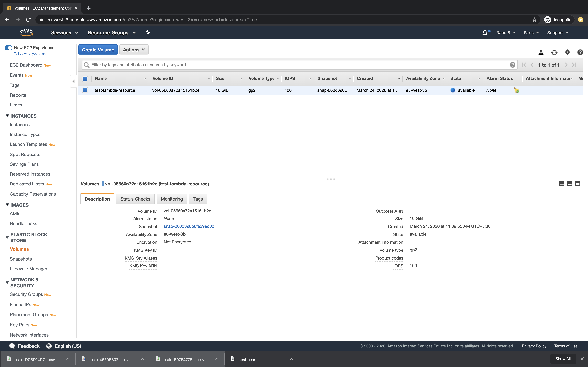Open snapshot snap-060d390b0fa29ed0c link
588x367 pixels.
[x=189, y=226]
